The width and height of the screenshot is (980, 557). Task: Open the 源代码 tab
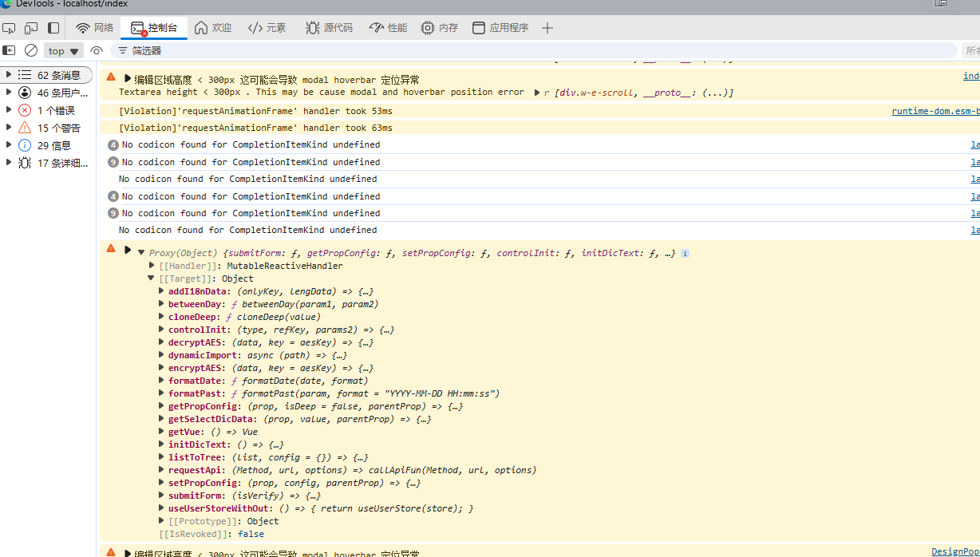(x=329, y=28)
